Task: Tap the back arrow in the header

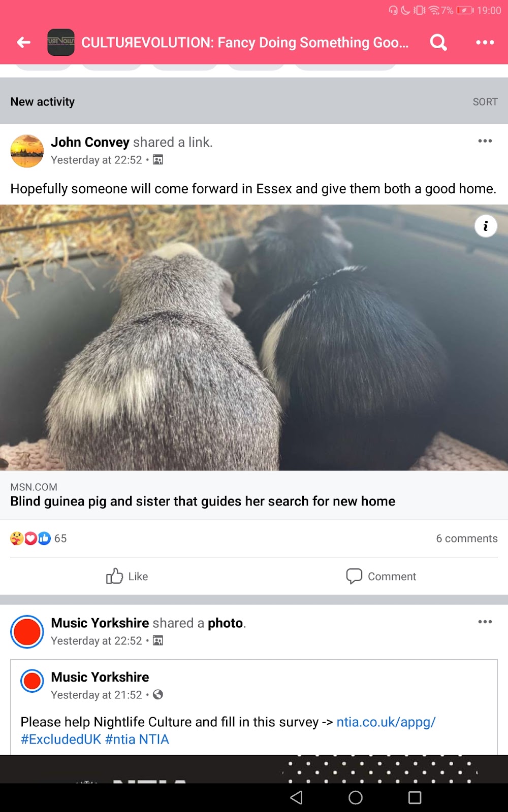Action: [24, 42]
